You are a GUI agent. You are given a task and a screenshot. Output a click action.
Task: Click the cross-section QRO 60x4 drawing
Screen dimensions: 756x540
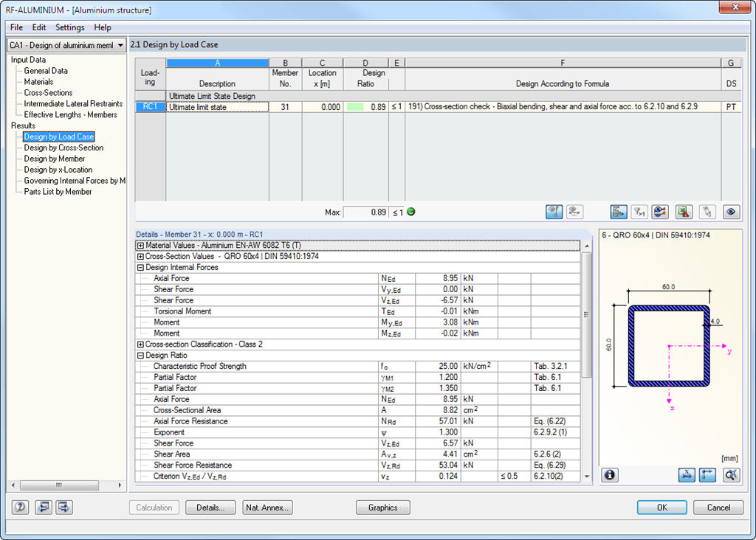[669, 346]
